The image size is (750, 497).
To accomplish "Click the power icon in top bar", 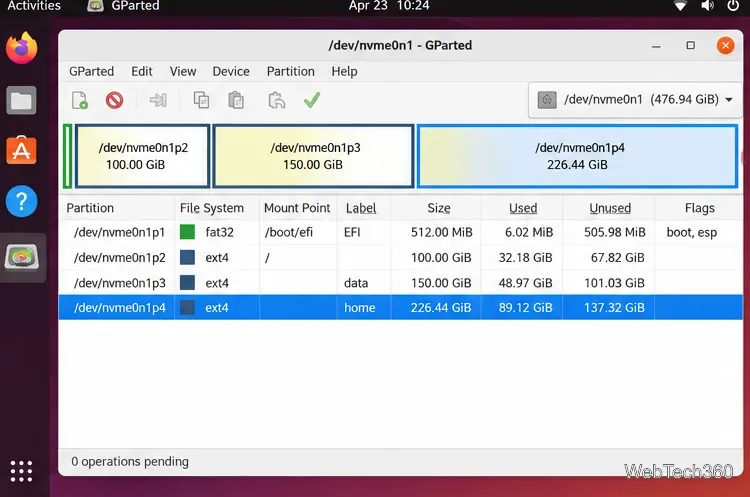I will [733, 6].
